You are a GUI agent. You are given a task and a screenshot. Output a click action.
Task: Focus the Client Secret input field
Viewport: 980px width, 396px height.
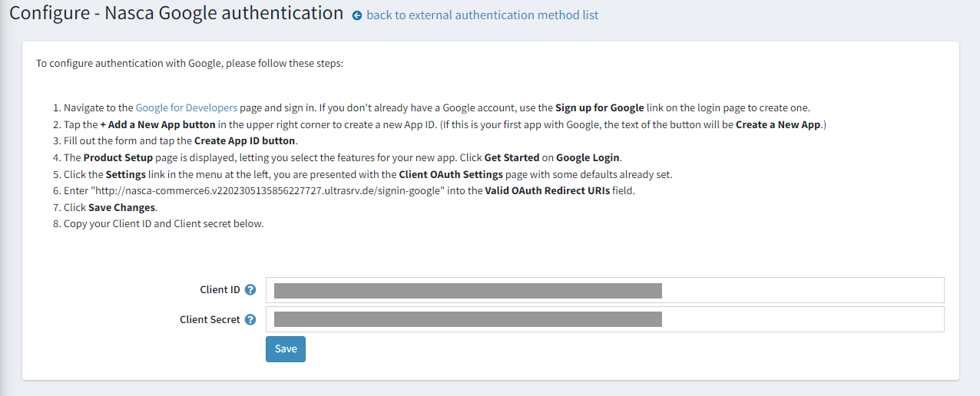tap(604, 319)
